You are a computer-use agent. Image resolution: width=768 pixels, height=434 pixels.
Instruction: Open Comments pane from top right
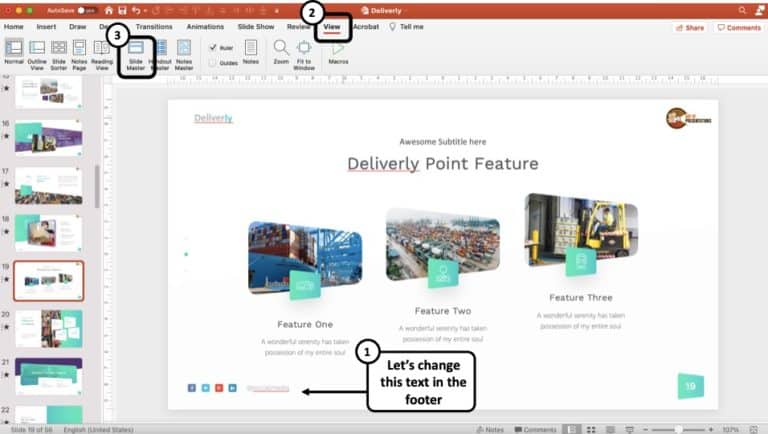(739, 28)
